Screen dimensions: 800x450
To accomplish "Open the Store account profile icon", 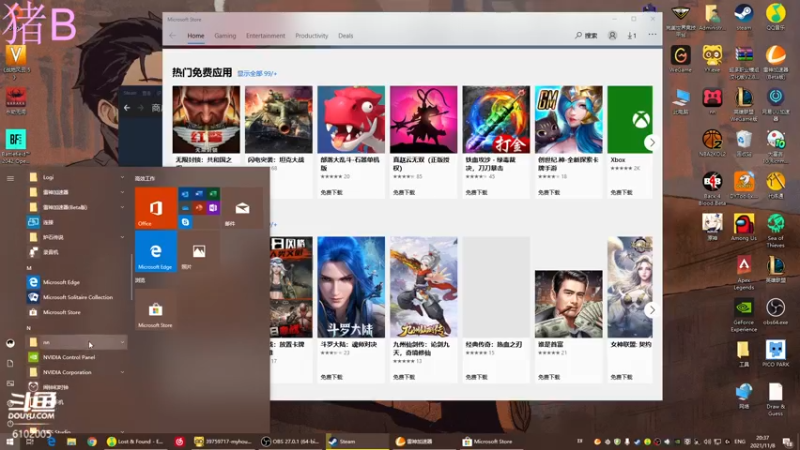I will 612,35.
